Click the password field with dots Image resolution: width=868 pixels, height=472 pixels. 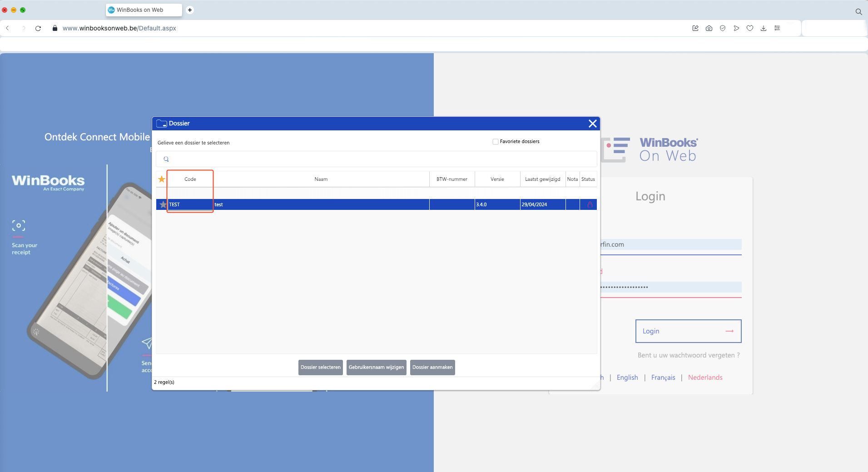coord(671,287)
